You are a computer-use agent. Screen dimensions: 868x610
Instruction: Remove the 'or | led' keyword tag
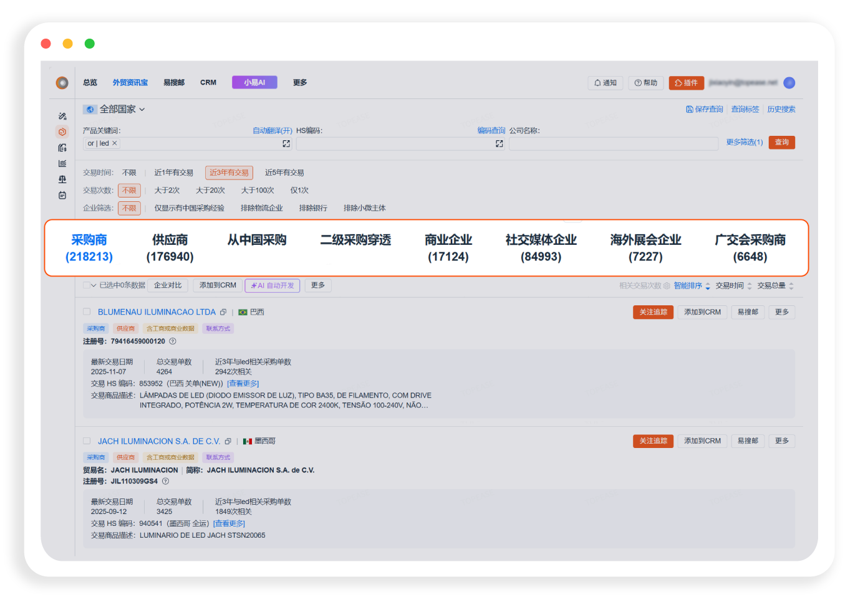point(115,143)
